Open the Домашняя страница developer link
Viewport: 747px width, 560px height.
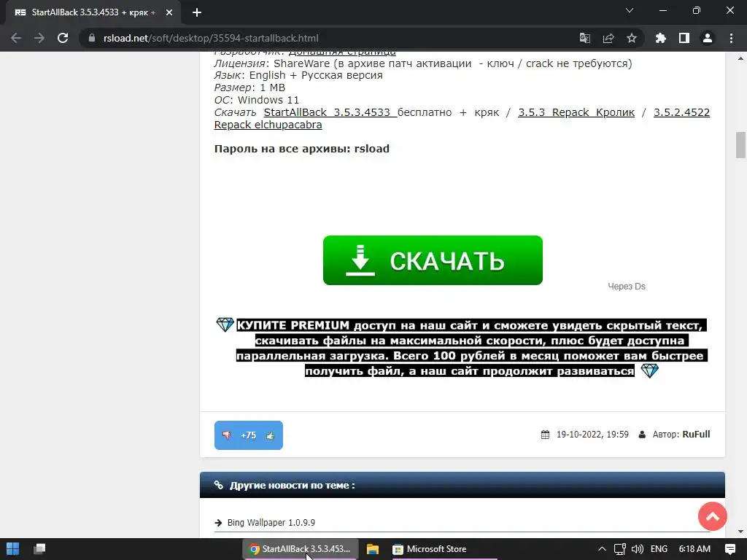[x=342, y=52]
